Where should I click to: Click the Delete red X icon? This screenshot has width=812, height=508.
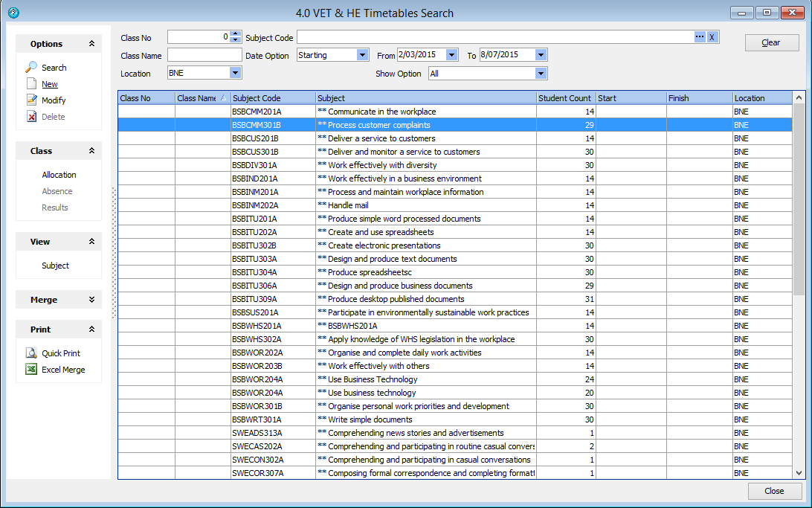(x=31, y=117)
